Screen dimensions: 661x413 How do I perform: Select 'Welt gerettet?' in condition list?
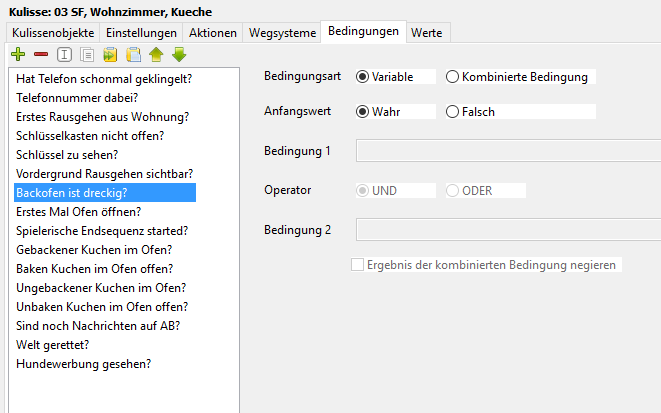pos(53,345)
